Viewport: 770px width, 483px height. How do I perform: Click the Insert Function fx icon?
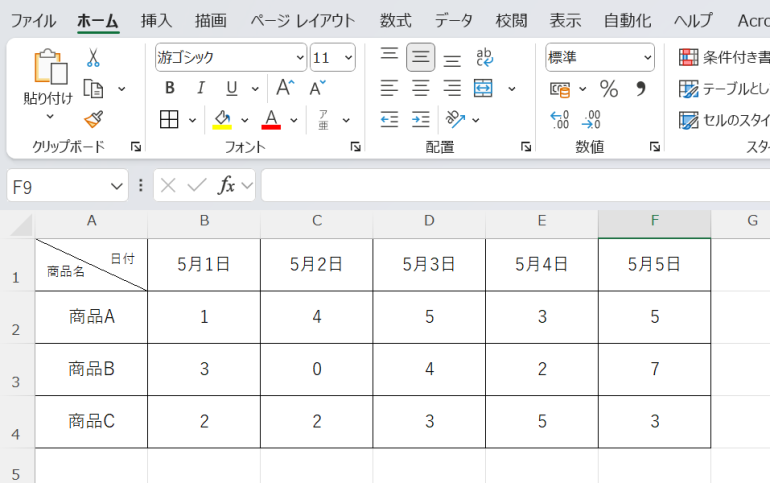tap(226, 186)
